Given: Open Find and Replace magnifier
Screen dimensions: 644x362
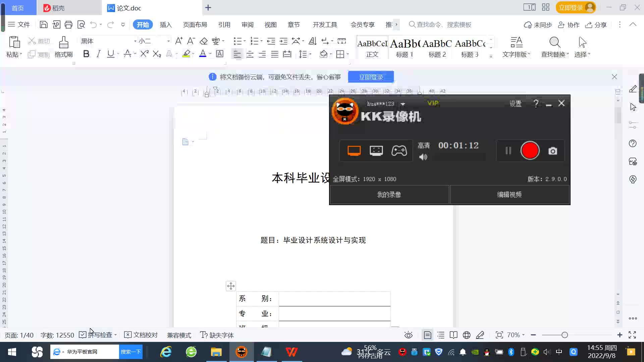Looking at the screenshot, I should point(555,43).
